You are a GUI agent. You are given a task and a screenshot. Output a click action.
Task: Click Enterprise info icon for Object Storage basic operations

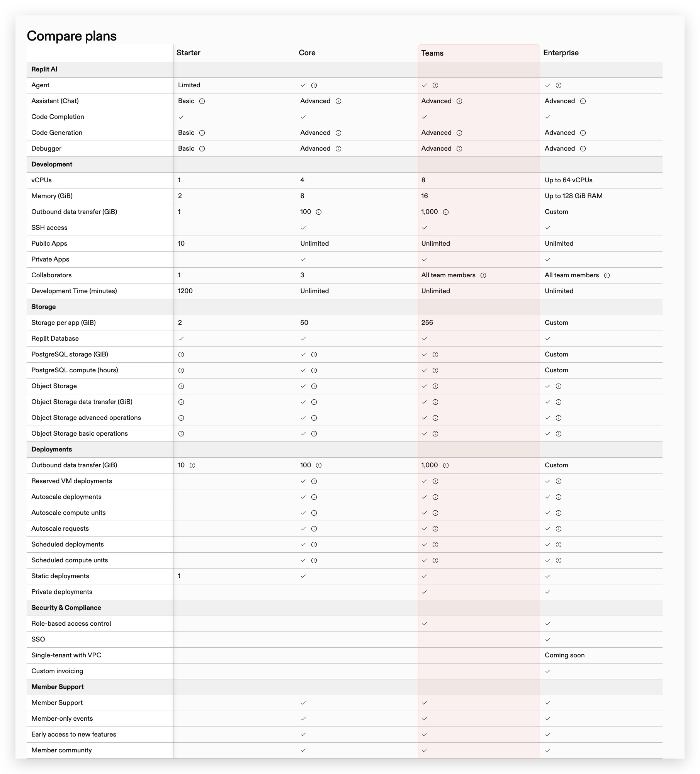(559, 434)
